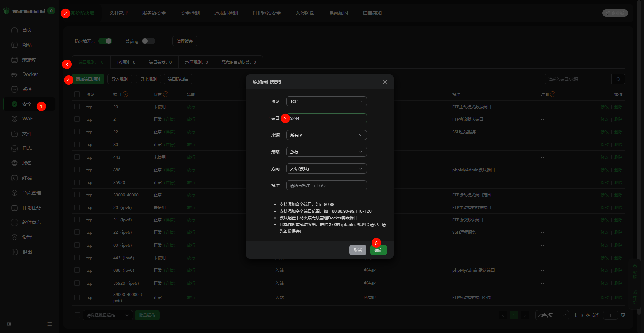Click the 数据库 database icon
644x333 pixels.
coord(14,60)
